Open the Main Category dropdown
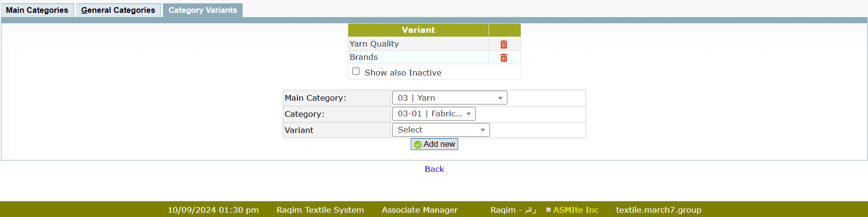 [x=449, y=98]
